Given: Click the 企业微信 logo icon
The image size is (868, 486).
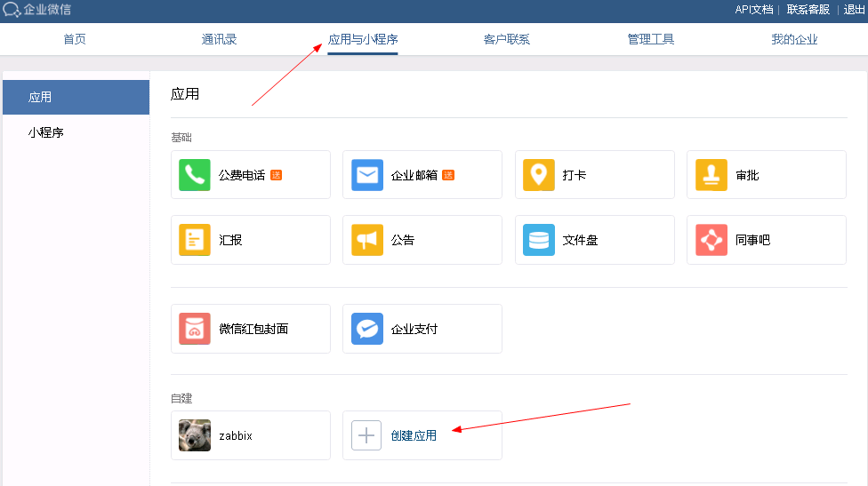Looking at the screenshot, I should tap(12, 10).
